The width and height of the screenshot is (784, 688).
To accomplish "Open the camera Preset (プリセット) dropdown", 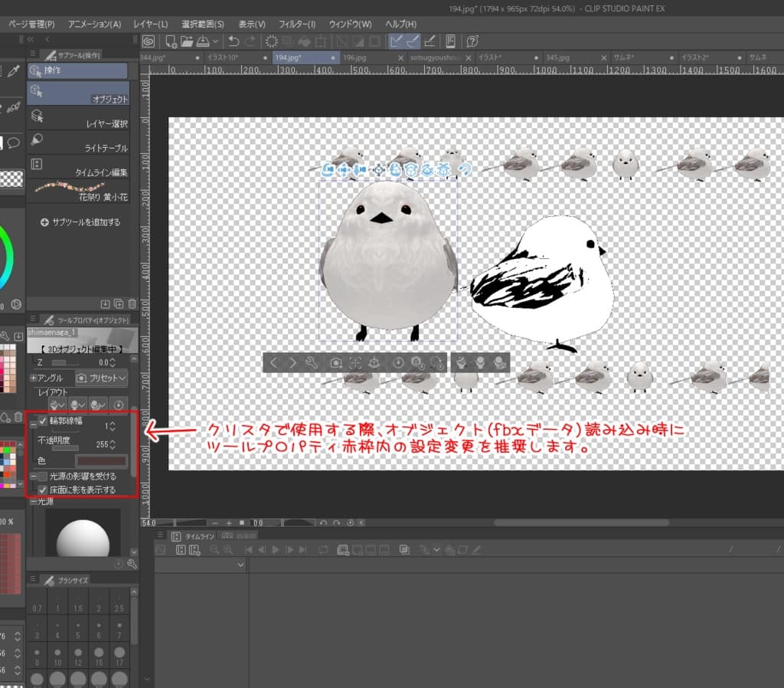I will pos(101,378).
